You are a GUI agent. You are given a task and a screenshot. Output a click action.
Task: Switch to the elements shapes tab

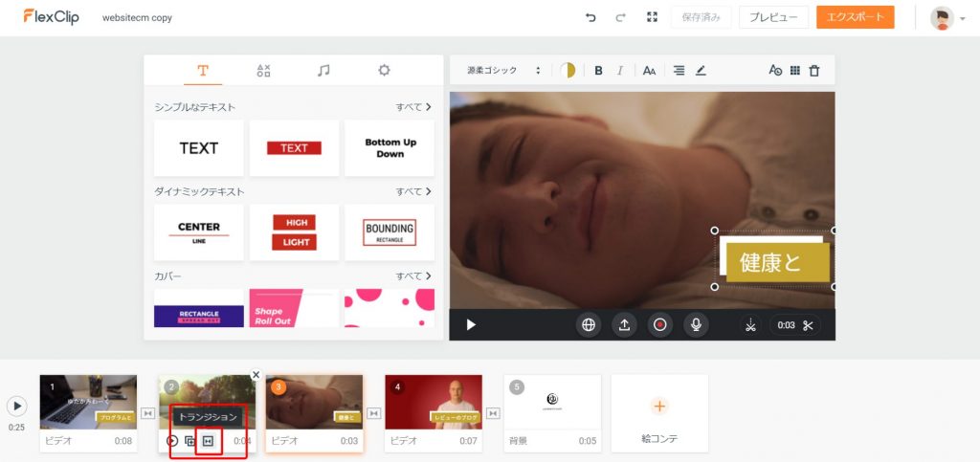(263, 70)
